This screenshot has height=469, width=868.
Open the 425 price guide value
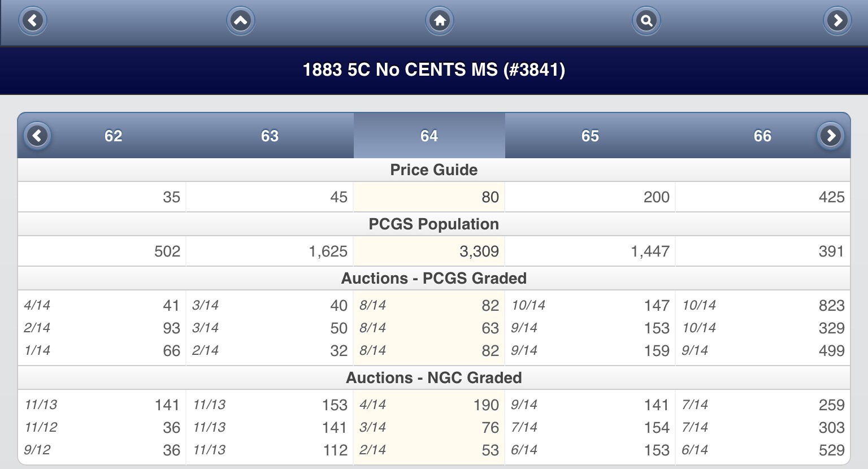(763, 197)
